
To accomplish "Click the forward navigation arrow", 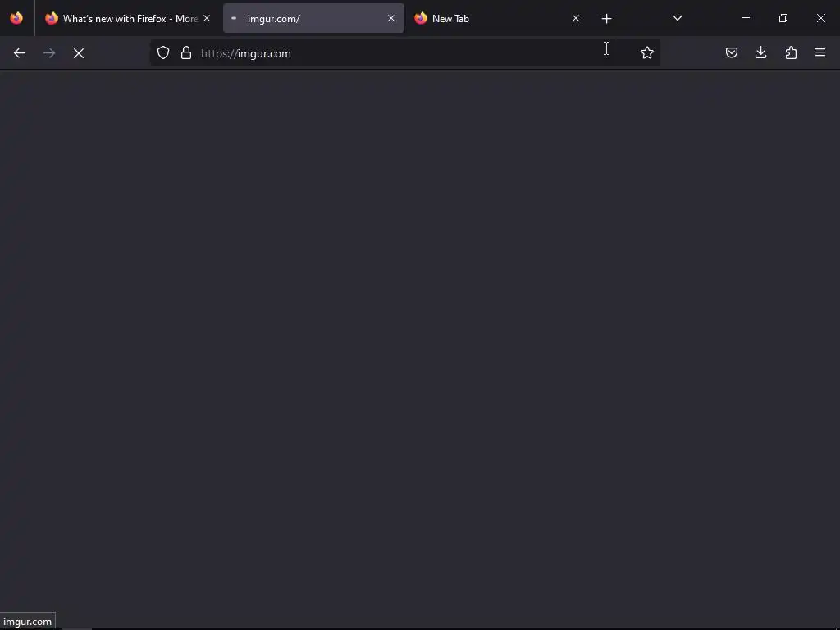I will pos(49,53).
